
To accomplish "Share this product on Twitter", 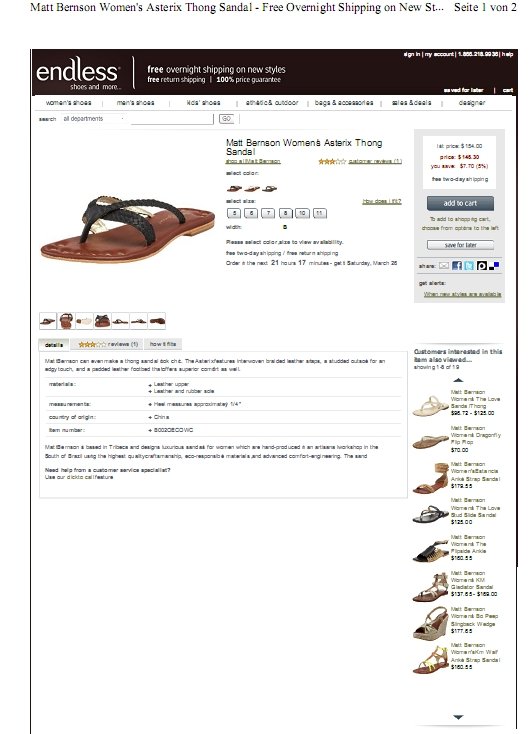I will (469, 266).
